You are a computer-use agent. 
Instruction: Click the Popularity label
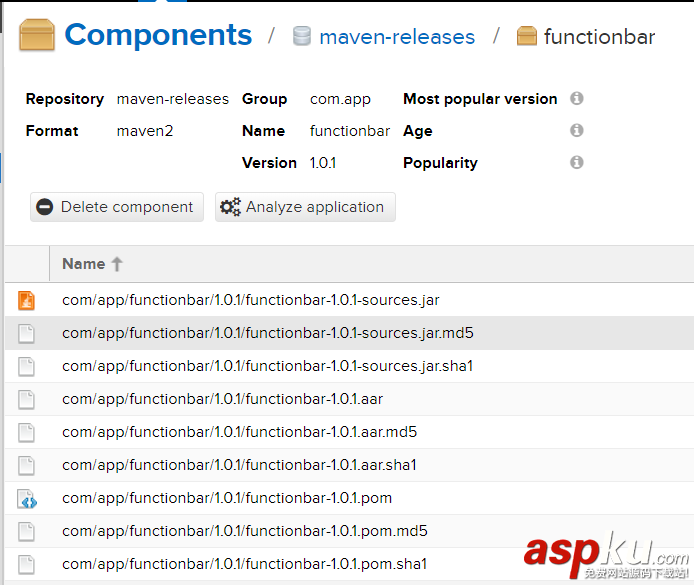pyautogui.click(x=440, y=163)
